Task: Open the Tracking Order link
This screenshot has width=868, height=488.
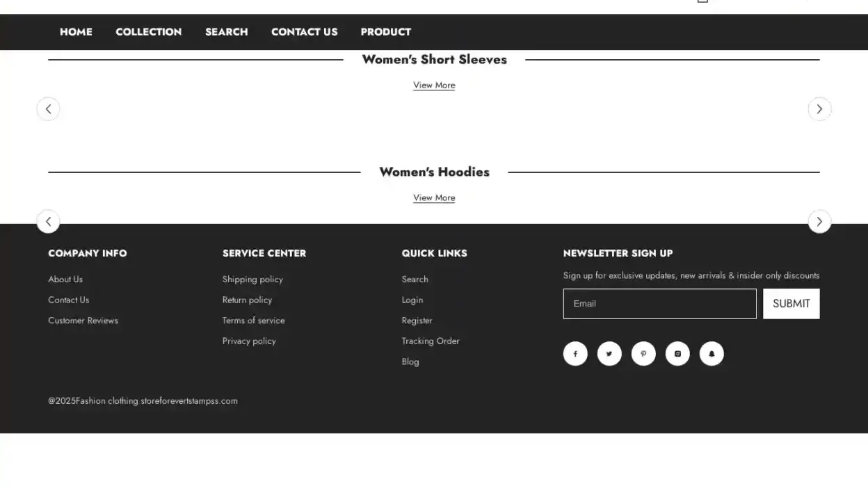Action: [x=431, y=341]
